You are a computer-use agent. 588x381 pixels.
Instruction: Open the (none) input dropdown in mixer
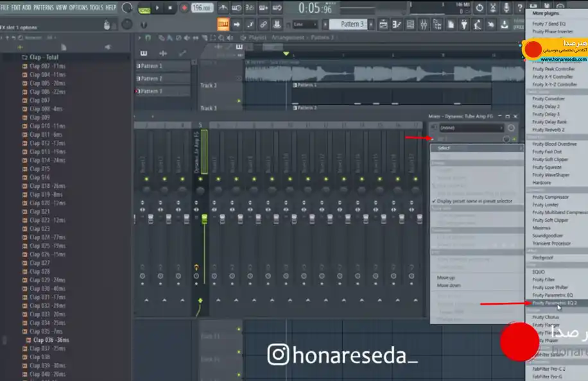tap(471, 128)
